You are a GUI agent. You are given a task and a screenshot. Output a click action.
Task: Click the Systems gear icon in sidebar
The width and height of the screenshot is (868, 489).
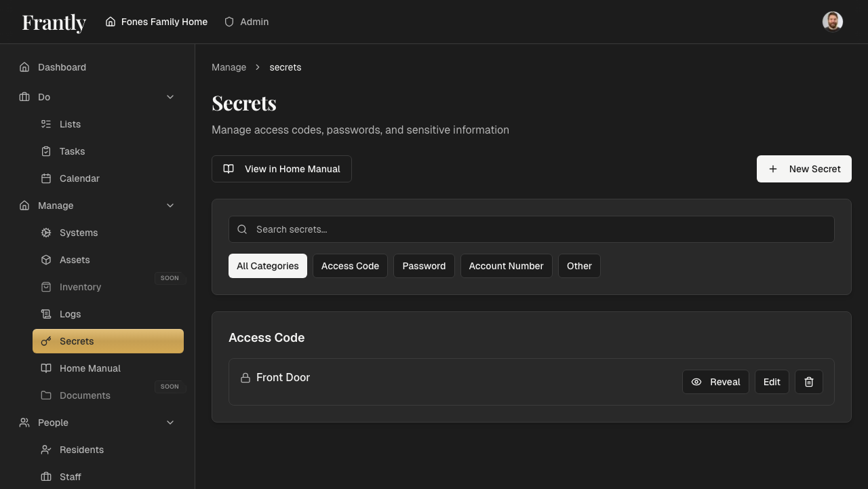click(x=45, y=233)
